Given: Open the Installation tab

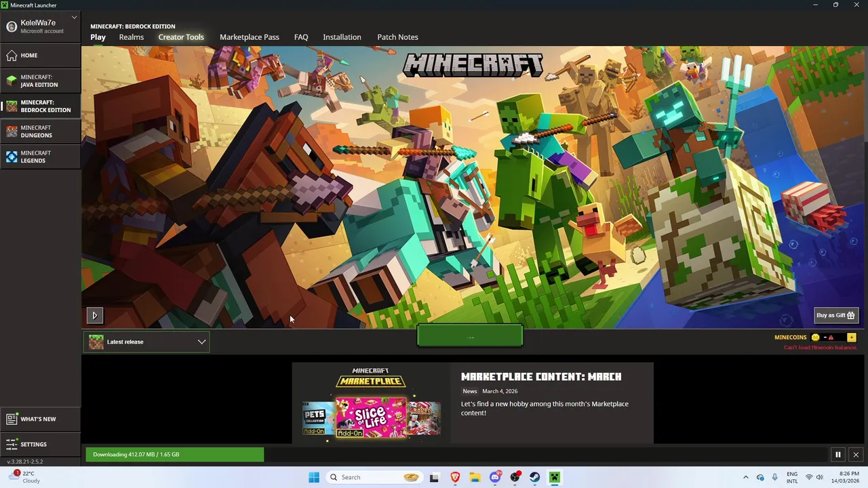Looking at the screenshot, I should [342, 37].
